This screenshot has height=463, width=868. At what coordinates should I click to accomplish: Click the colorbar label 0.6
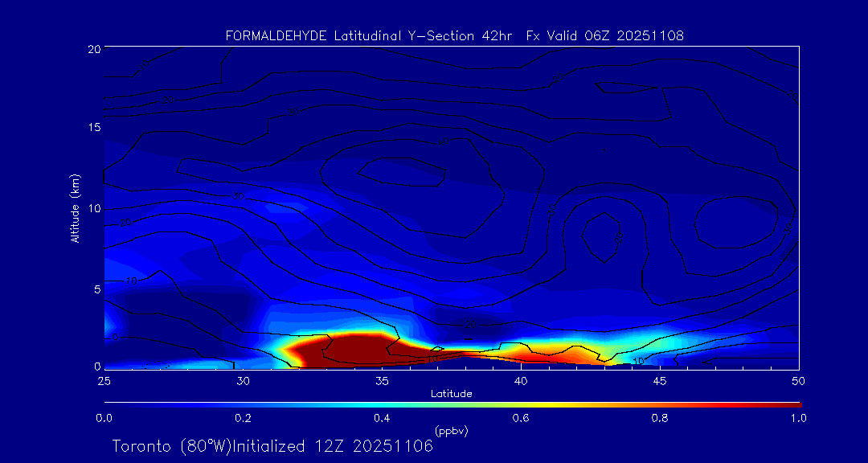click(x=521, y=418)
